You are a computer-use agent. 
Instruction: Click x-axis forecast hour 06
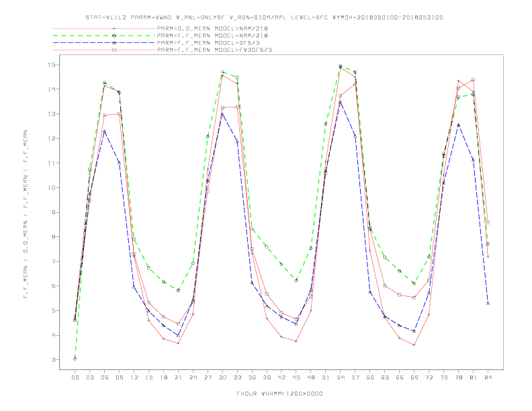[105, 377]
